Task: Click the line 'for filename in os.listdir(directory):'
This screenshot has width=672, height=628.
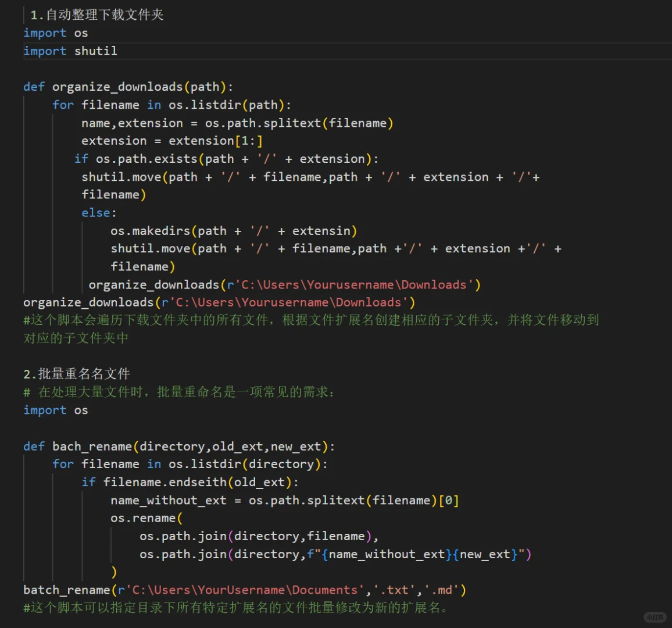Action: point(190,464)
